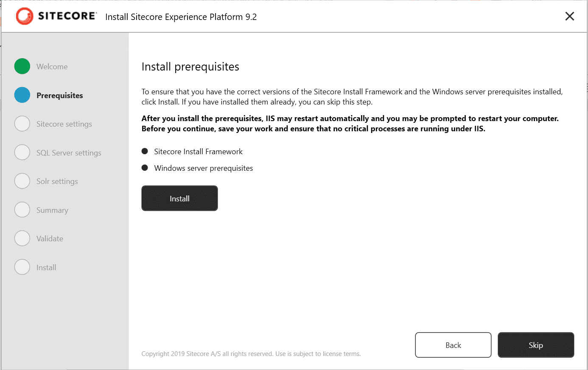Click the Sitecore logo icon
The image size is (588, 370).
click(x=25, y=16)
